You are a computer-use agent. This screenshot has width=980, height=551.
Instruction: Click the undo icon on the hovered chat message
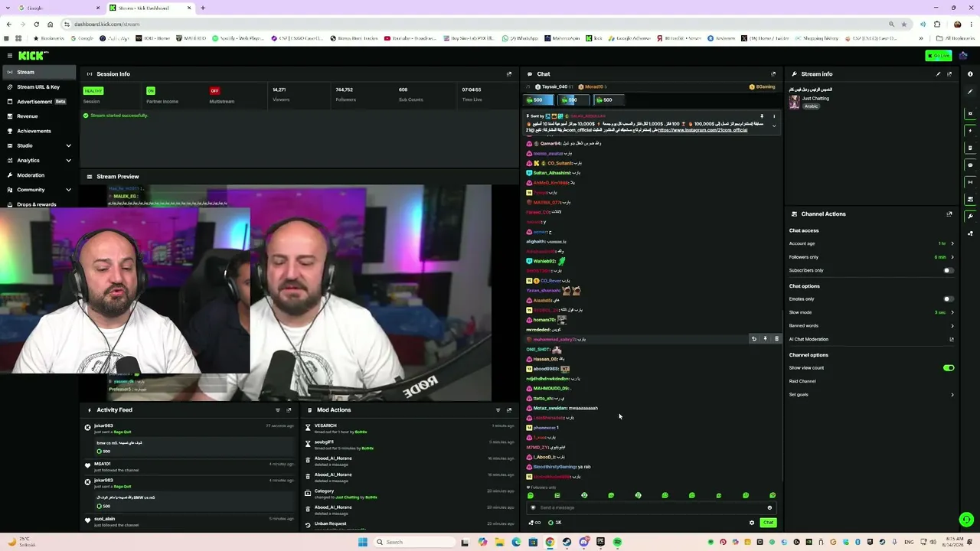(754, 339)
